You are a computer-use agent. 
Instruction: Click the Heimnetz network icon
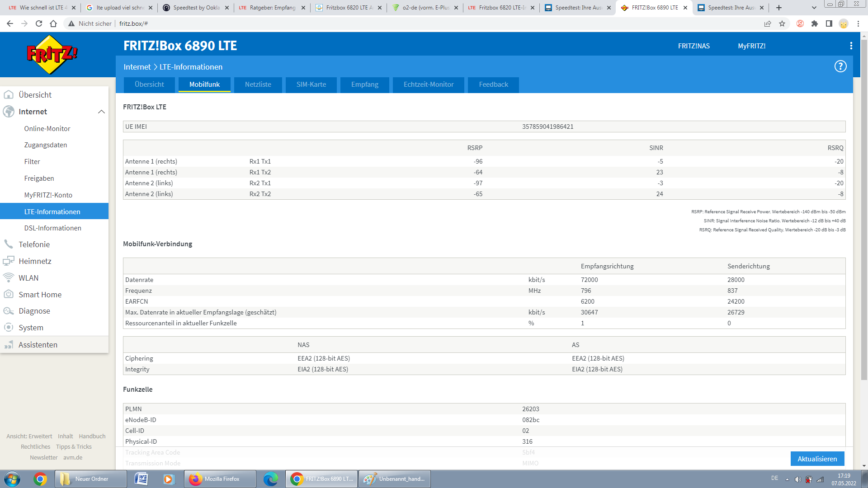[9, 261]
